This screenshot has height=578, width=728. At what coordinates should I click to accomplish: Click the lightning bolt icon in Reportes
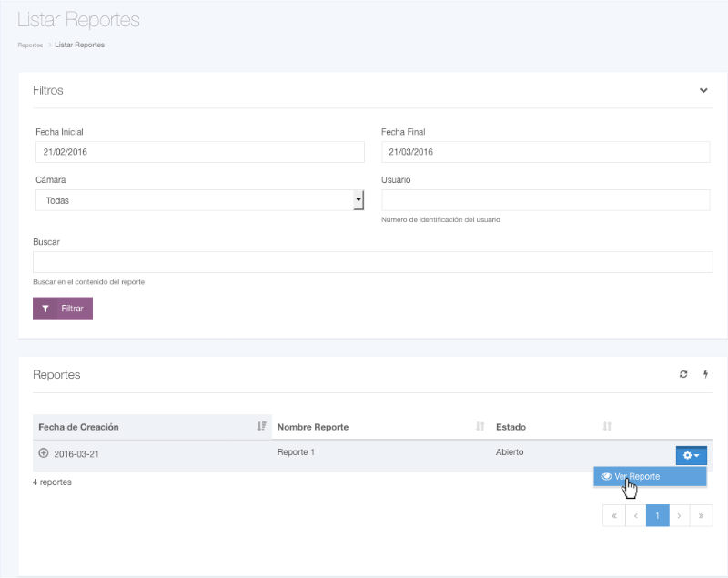(x=704, y=374)
